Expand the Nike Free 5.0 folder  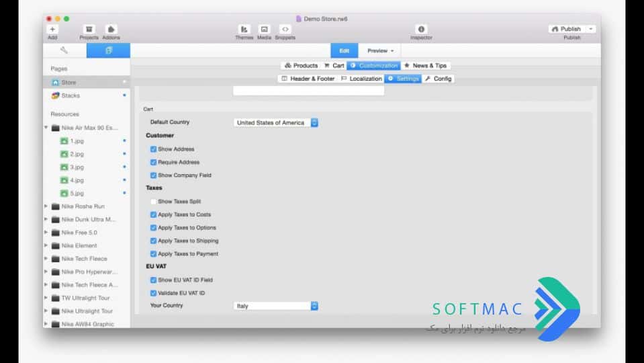pyautogui.click(x=46, y=233)
